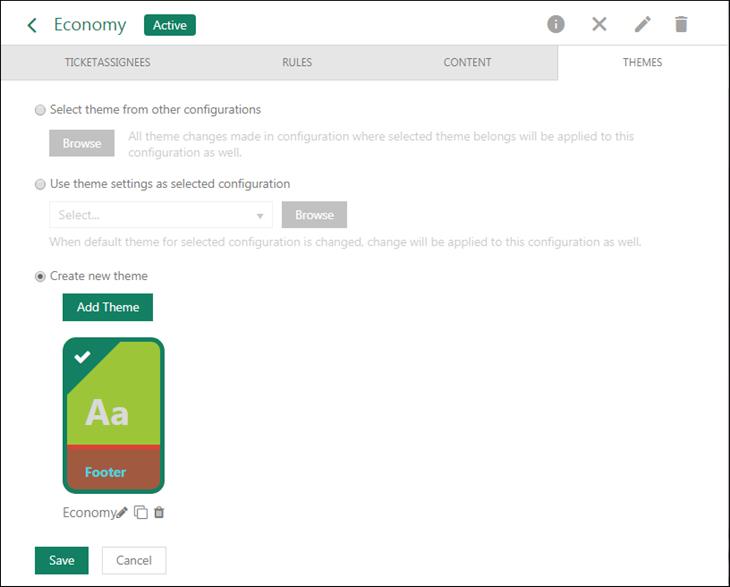Go to the CONTENT tab
This screenshot has height=587, width=730.
coord(467,62)
